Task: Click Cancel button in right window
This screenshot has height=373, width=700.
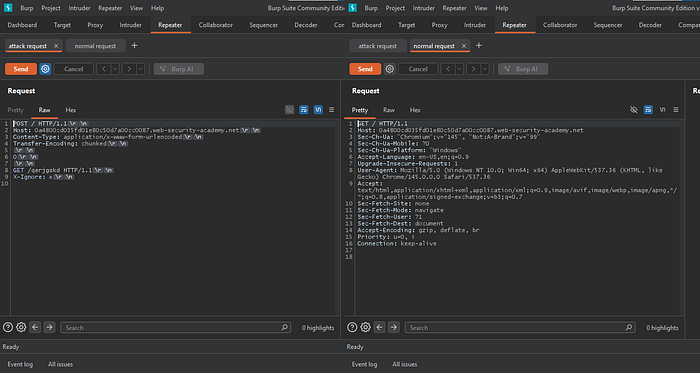Action: [x=418, y=69]
